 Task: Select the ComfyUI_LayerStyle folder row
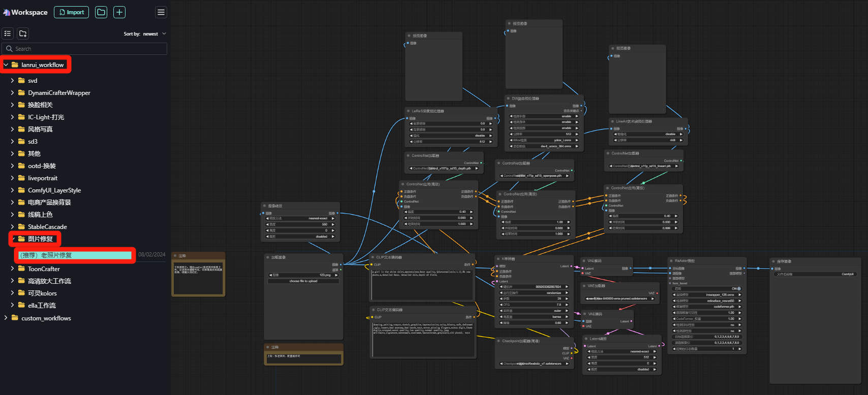pyautogui.click(x=84, y=190)
